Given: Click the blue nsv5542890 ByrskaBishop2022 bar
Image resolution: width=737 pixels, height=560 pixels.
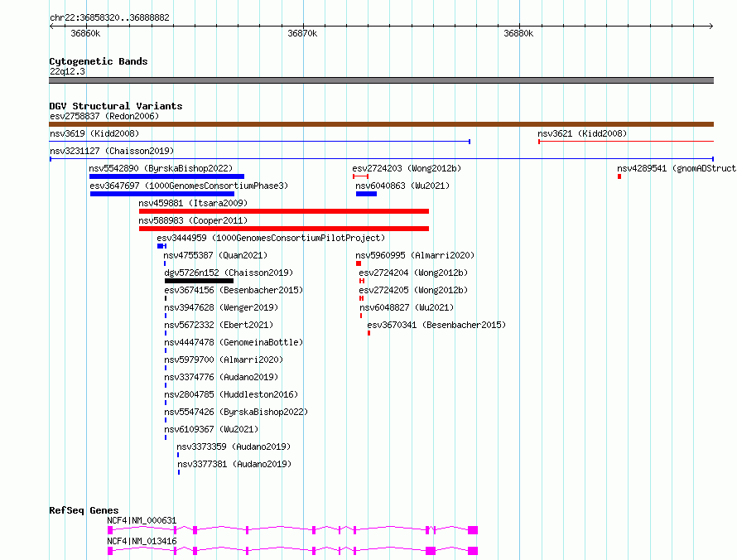Looking at the screenshot, I should (166, 176).
